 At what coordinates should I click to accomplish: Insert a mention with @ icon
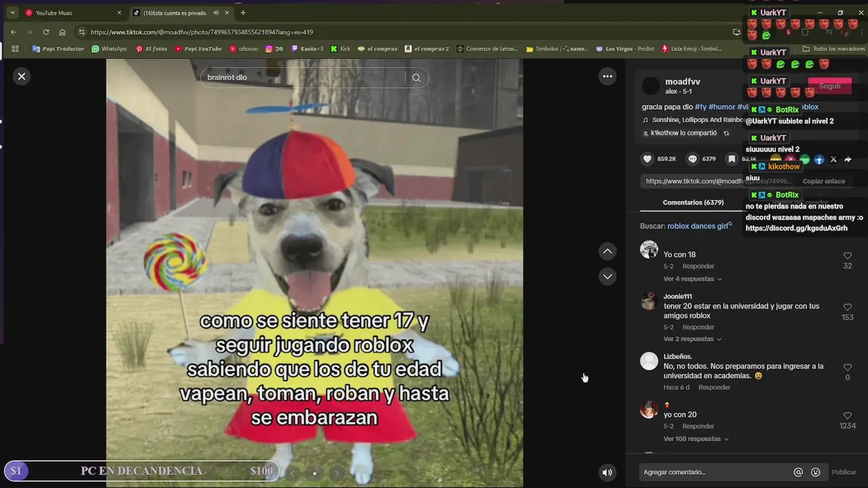point(798,472)
